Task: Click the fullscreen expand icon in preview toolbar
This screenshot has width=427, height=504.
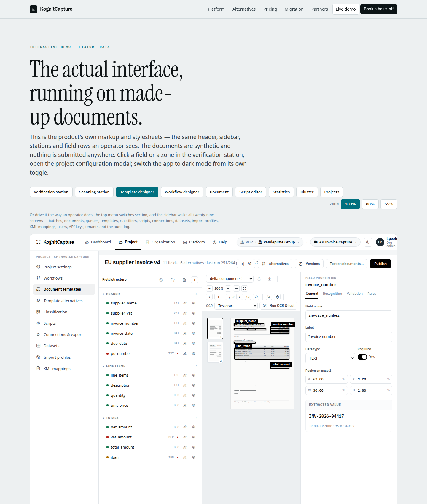Action: pos(245,288)
